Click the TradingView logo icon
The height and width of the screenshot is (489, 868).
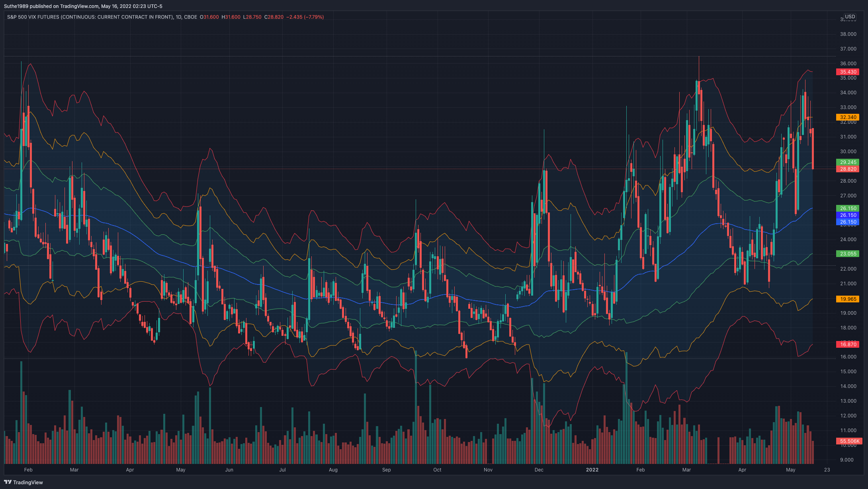click(x=8, y=482)
